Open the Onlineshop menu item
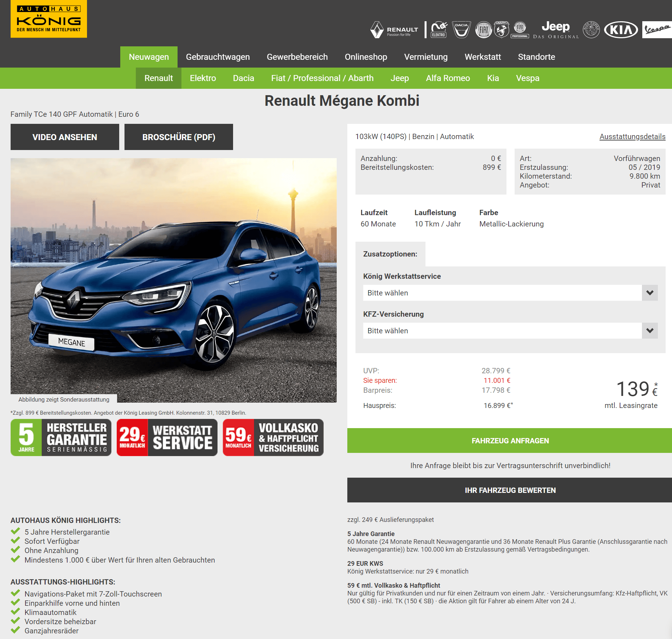 pos(366,57)
